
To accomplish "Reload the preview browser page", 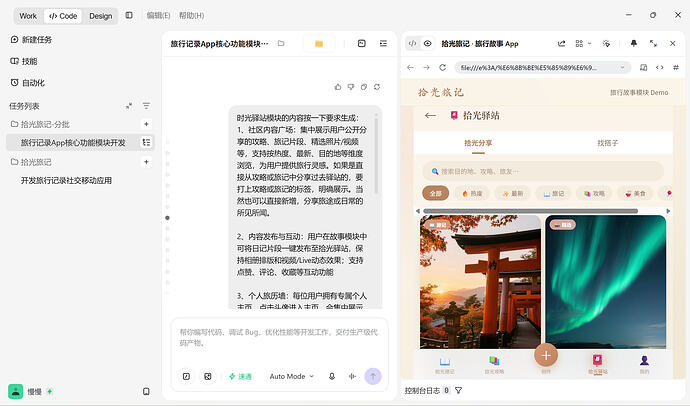I will click(x=443, y=67).
